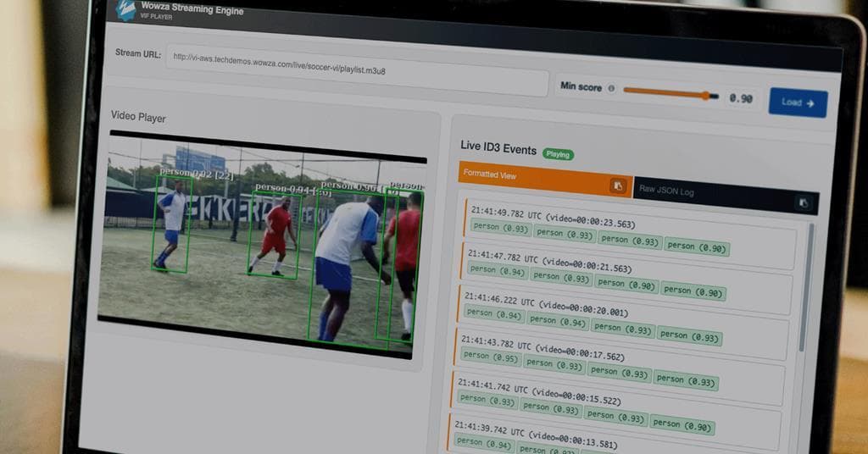The height and width of the screenshot is (454, 868).
Task: Click the events list vertical scrollbar
Action: click(x=806, y=286)
